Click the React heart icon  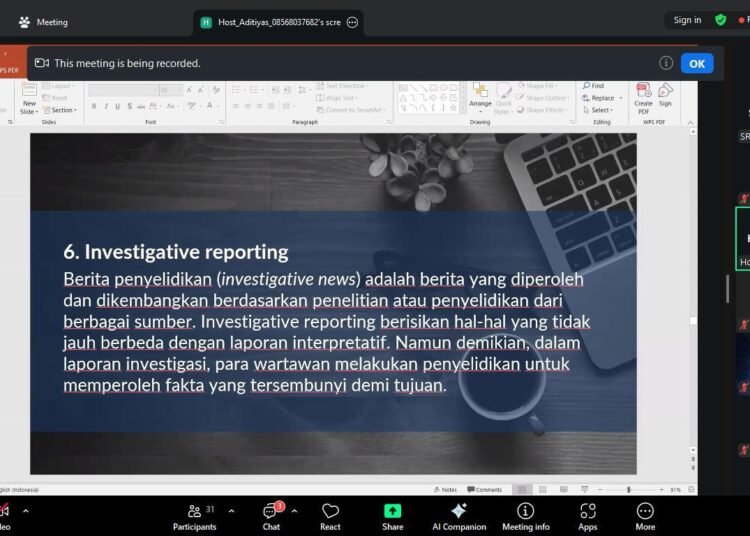click(330, 516)
